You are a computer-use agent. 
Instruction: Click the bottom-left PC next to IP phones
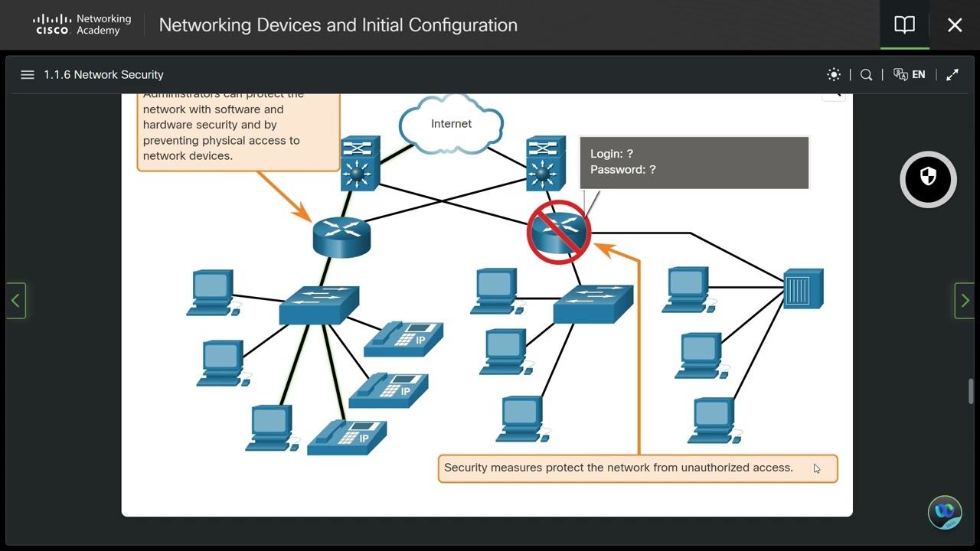(x=272, y=427)
